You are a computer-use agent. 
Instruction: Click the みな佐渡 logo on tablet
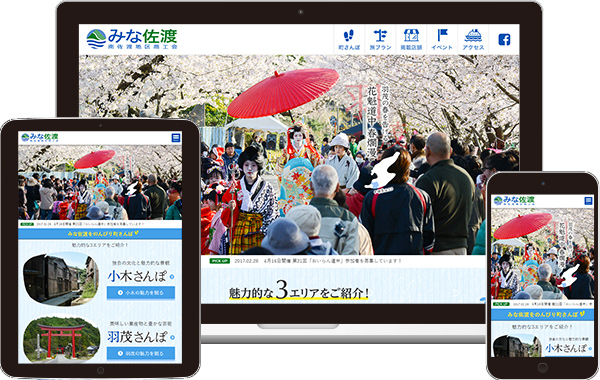point(40,137)
